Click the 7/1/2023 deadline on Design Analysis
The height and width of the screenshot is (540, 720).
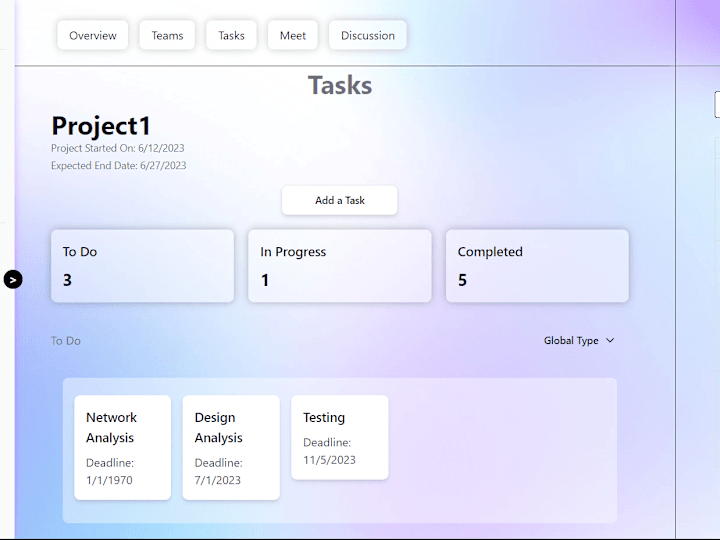coord(218,480)
